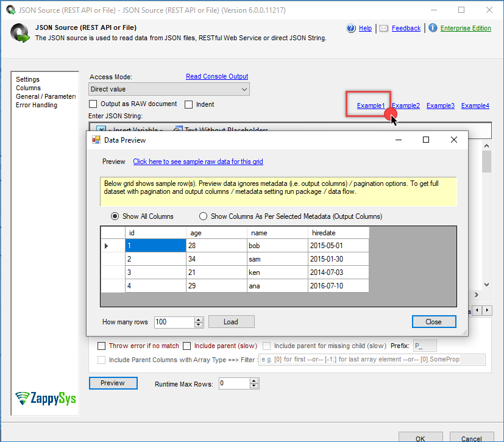Viewport: 504px width, 442px height.
Task: Check Throw error if no match
Action: [102, 346]
